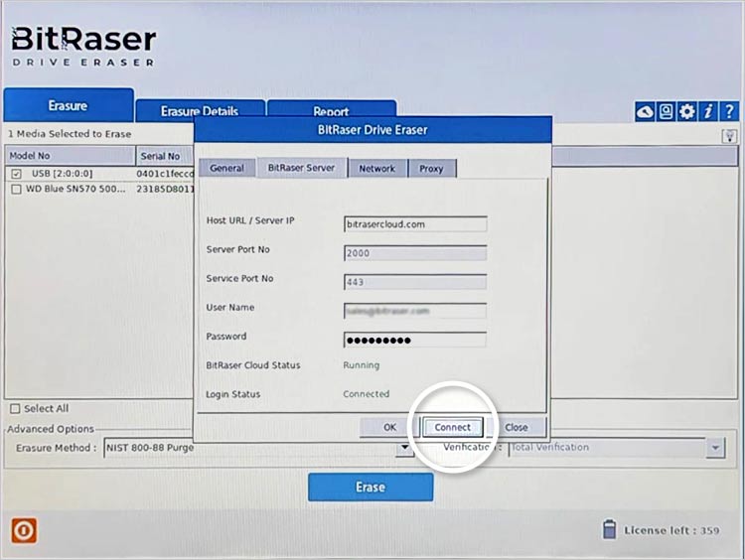The image size is (745, 560).
Task: Open the Proxy settings tab
Action: pos(431,169)
